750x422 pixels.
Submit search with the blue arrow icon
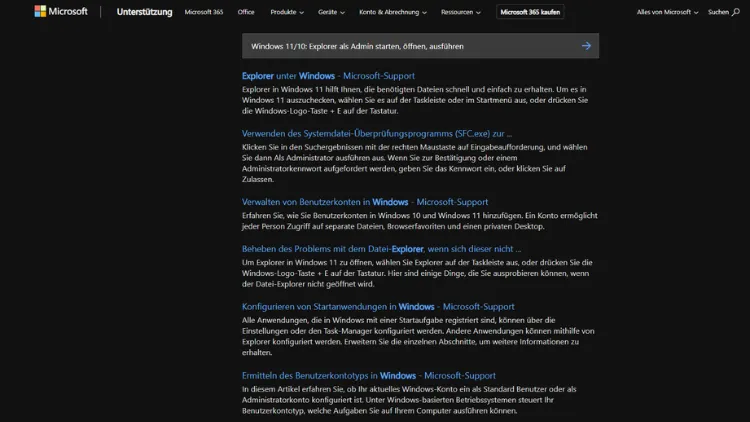pos(586,46)
